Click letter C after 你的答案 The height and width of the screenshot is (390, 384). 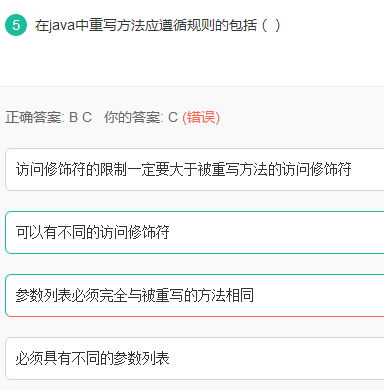(x=173, y=117)
